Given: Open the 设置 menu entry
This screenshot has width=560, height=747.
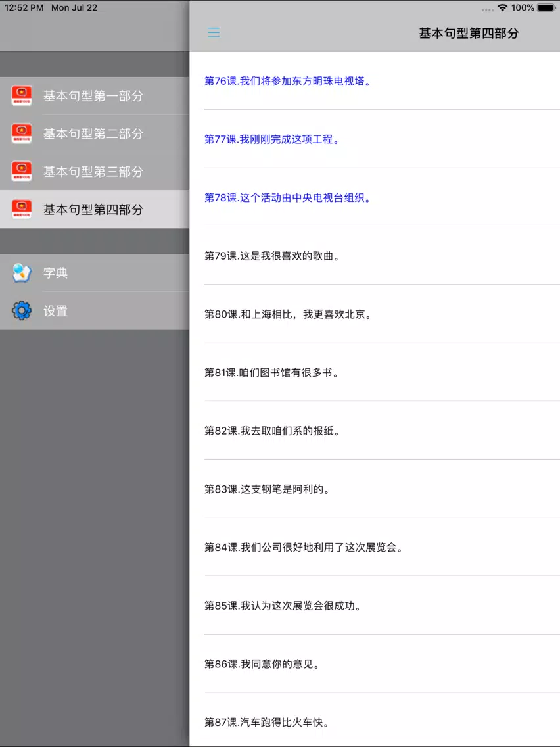Looking at the screenshot, I should pyautogui.click(x=95, y=310).
